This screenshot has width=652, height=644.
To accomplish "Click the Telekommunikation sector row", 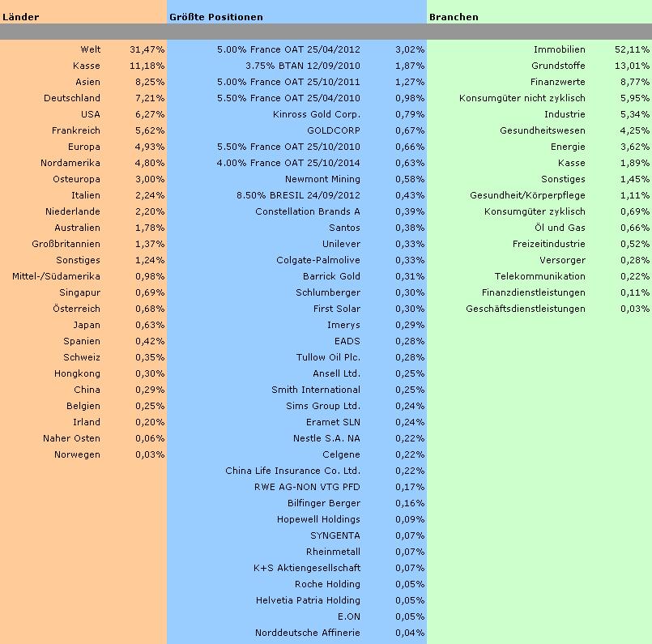I will 539,276.
